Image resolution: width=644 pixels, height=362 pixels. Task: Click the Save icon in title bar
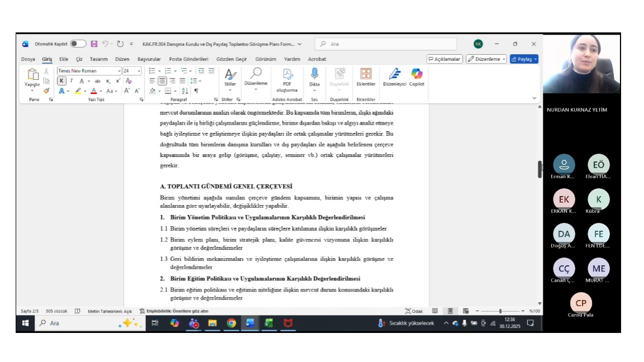pyautogui.click(x=94, y=44)
